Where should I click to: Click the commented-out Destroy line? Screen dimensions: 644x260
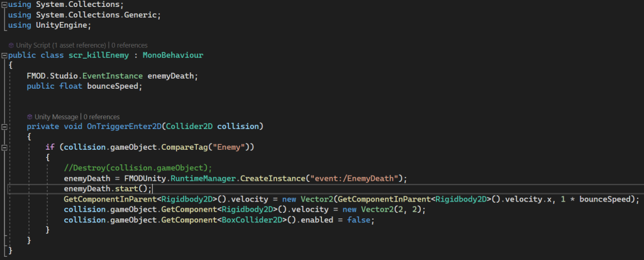tap(138, 167)
